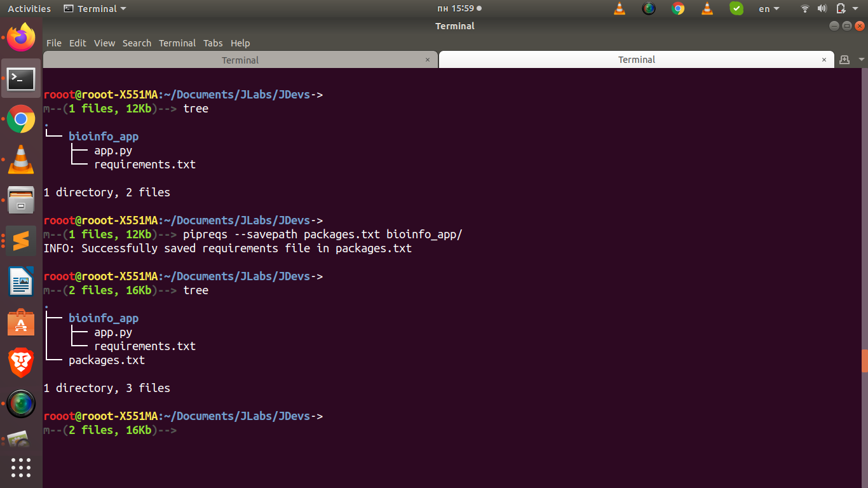Open Sublime Text from the dock
This screenshot has width=868, height=488.
21,241
